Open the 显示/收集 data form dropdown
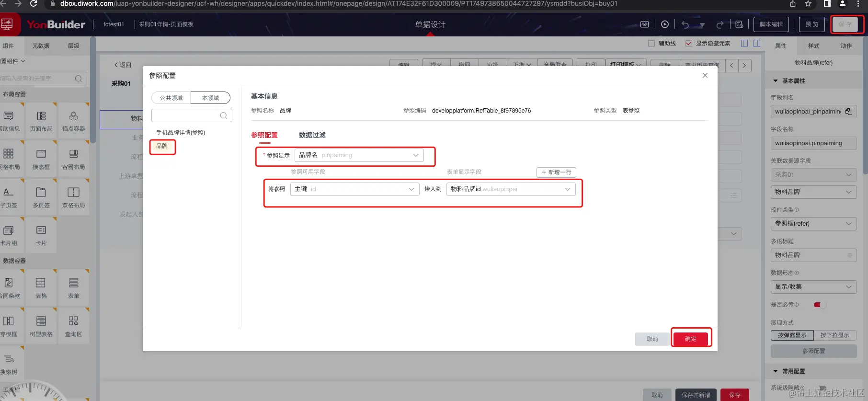The image size is (868, 401). [x=813, y=287]
